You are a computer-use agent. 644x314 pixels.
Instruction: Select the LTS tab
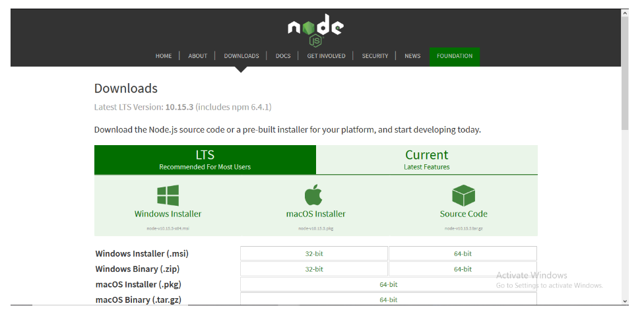(x=205, y=160)
